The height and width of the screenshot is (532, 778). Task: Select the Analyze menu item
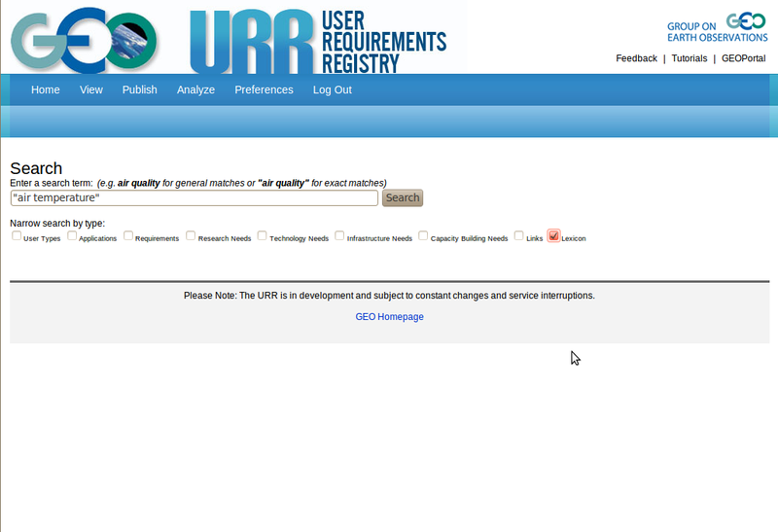(195, 89)
